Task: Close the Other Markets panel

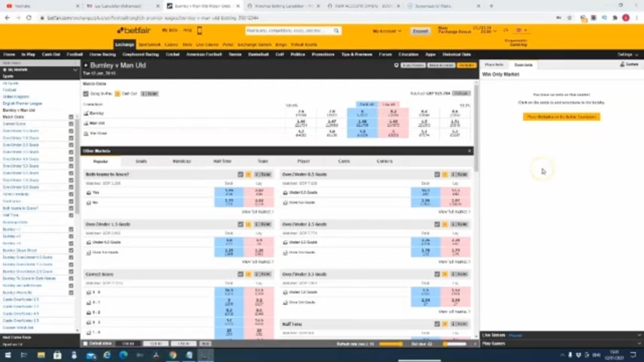Action: [x=469, y=151]
